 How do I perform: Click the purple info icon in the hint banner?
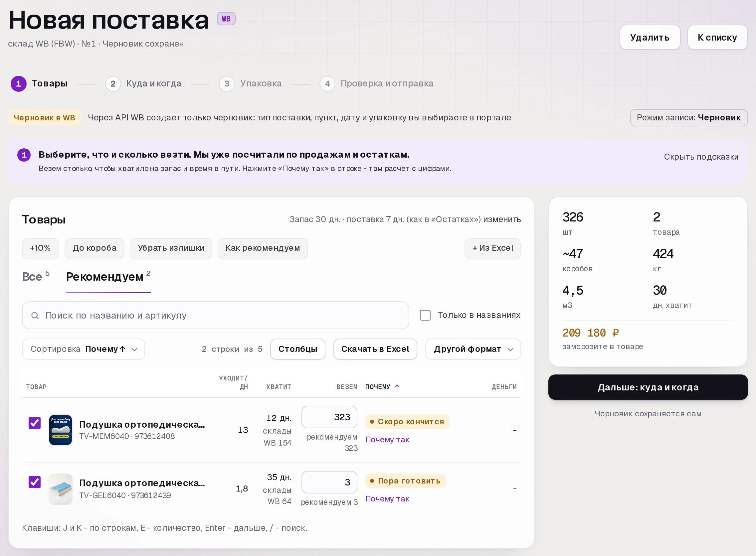(24, 155)
